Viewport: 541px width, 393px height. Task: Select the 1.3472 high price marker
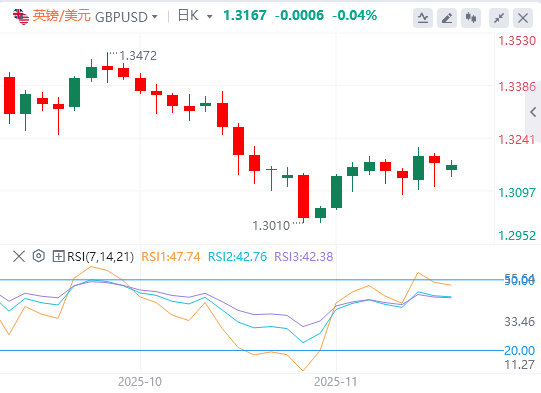pyautogui.click(x=138, y=56)
